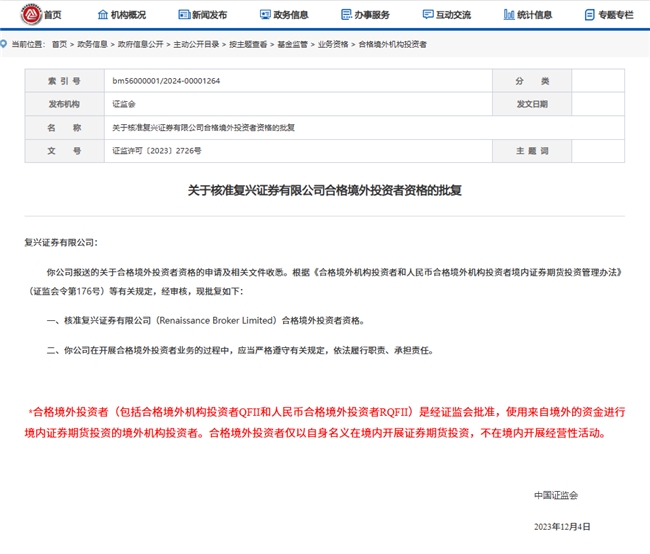Go to 首页 in the breadcrumb
The image size is (650, 554).
(60, 45)
